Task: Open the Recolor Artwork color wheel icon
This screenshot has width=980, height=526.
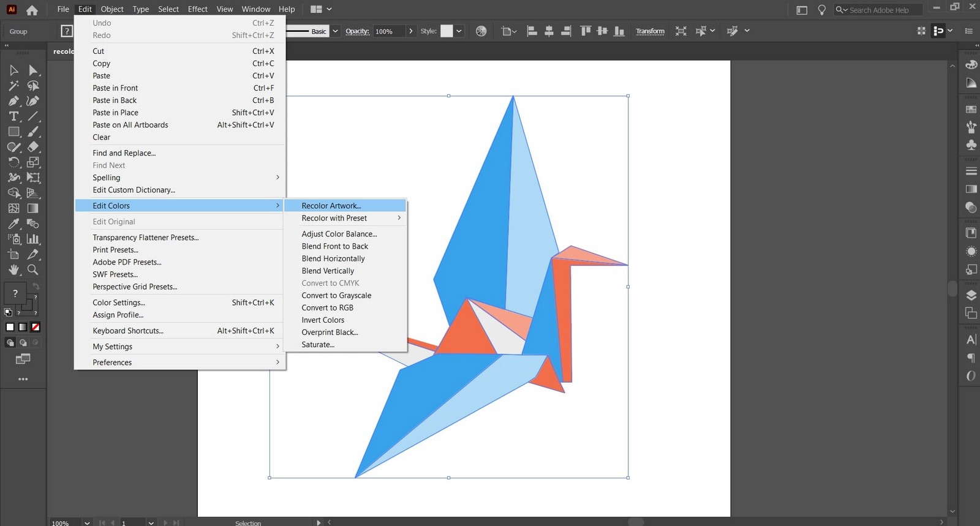Action: click(481, 31)
